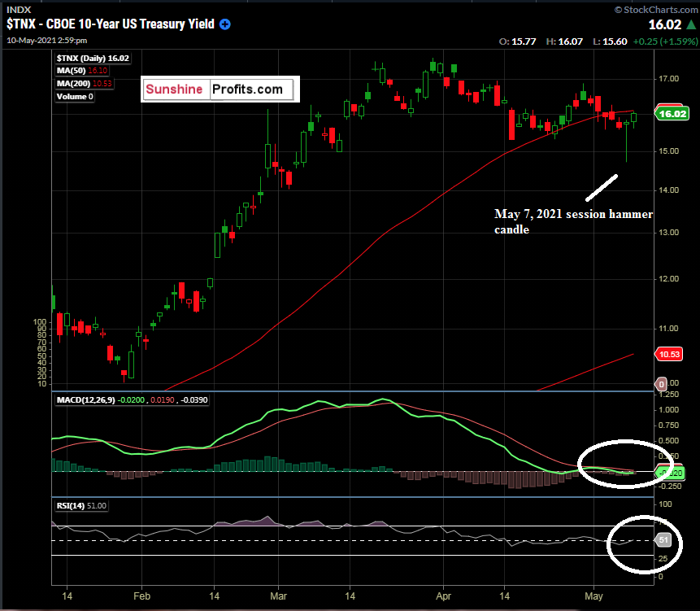Click the low value L: 15.60
The image size is (700, 611).
pos(610,41)
